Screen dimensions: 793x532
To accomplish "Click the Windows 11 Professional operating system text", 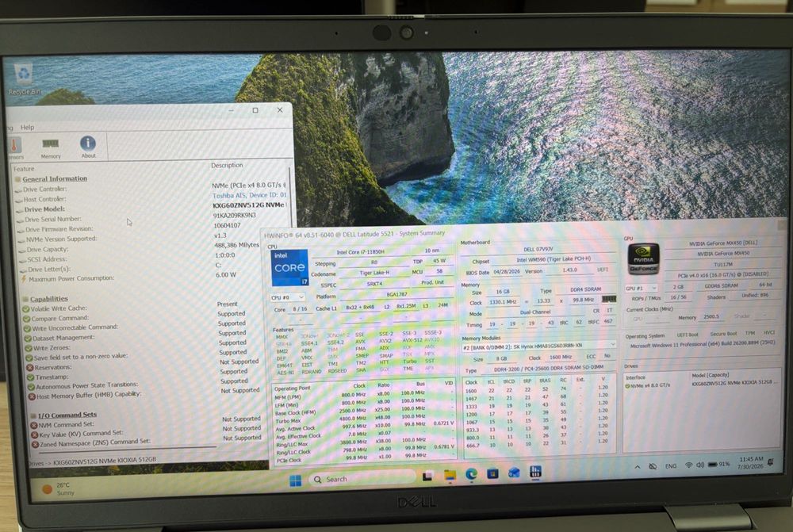I will [703, 344].
